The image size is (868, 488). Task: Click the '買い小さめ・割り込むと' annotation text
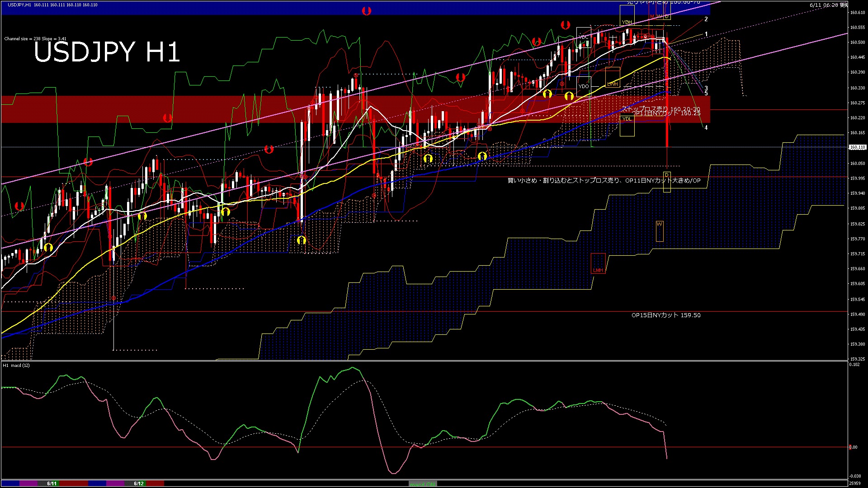click(540, 181)
